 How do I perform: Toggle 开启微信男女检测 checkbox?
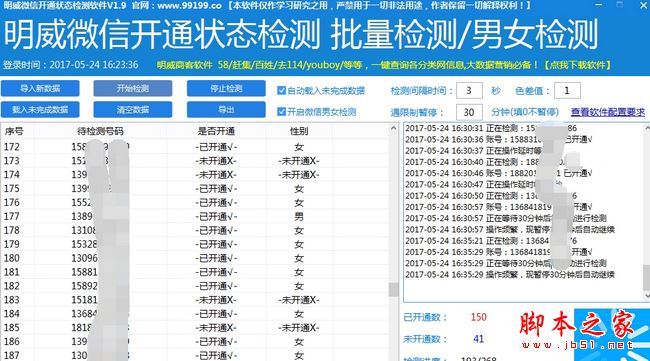coord(281,111)
